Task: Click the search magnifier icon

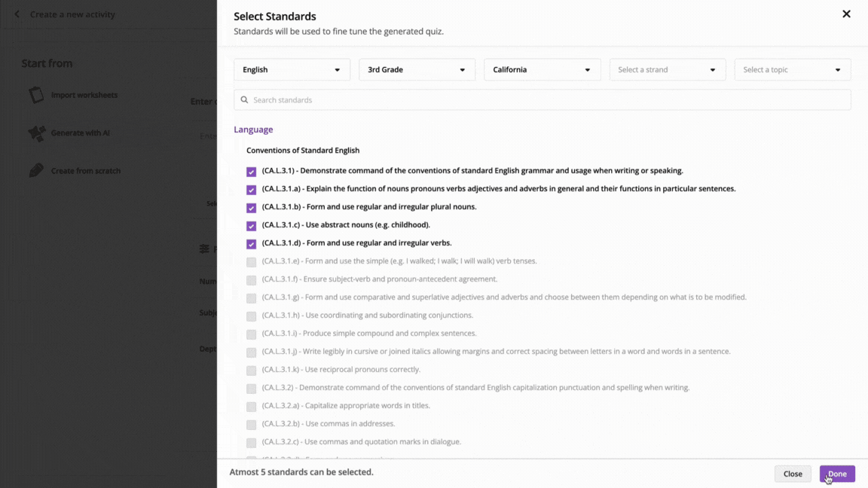Action: point(244,100)
